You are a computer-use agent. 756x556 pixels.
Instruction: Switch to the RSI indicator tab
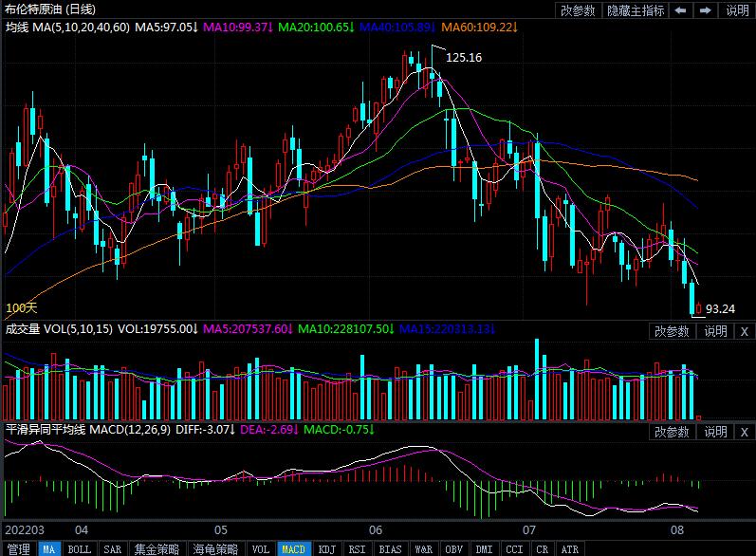point(358,548)
